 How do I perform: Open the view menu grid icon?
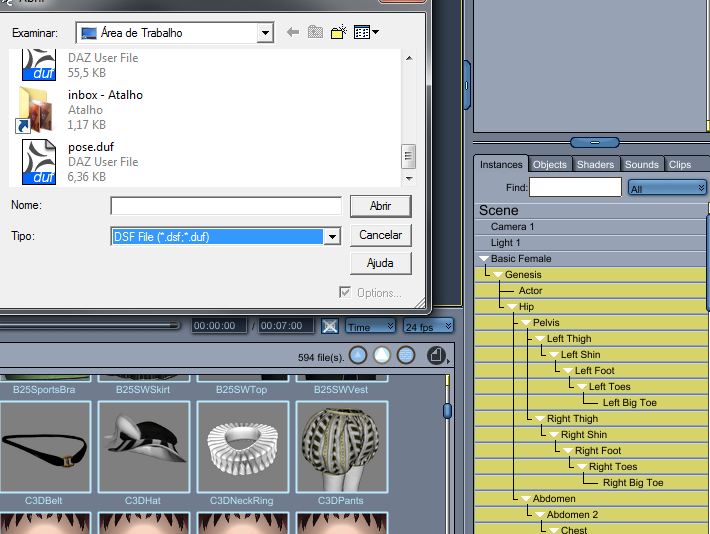click(366, 32)
